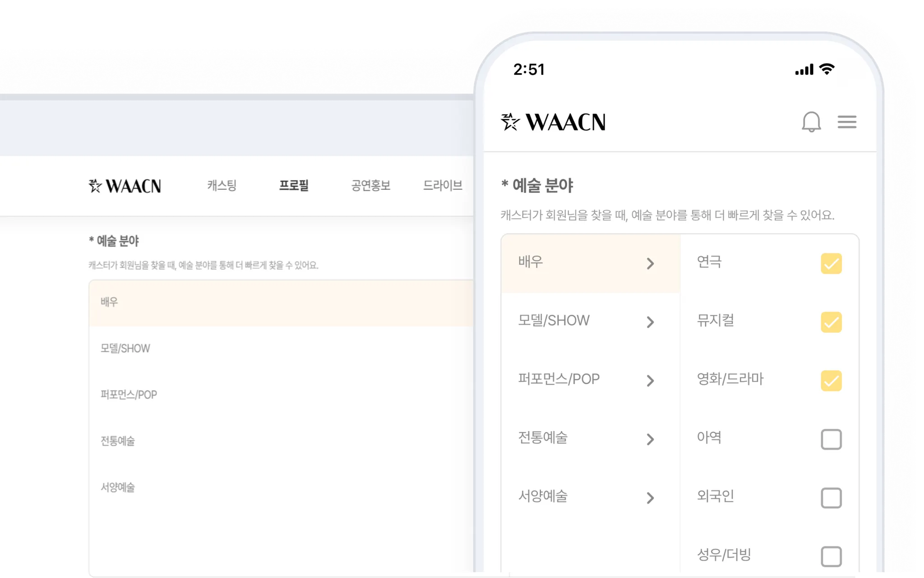Uncheck the 연극 checkbox

tap(831, 263)
